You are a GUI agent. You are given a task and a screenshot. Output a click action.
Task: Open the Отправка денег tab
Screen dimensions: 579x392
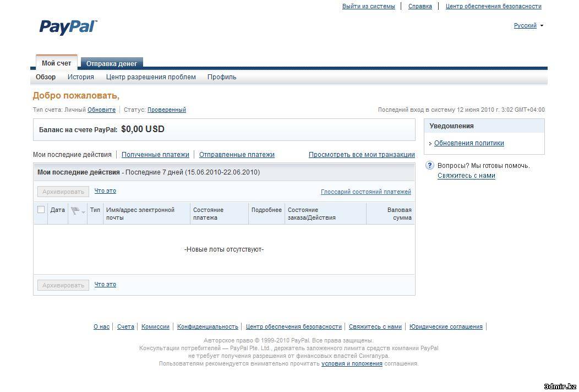click(x=112, y=63)
